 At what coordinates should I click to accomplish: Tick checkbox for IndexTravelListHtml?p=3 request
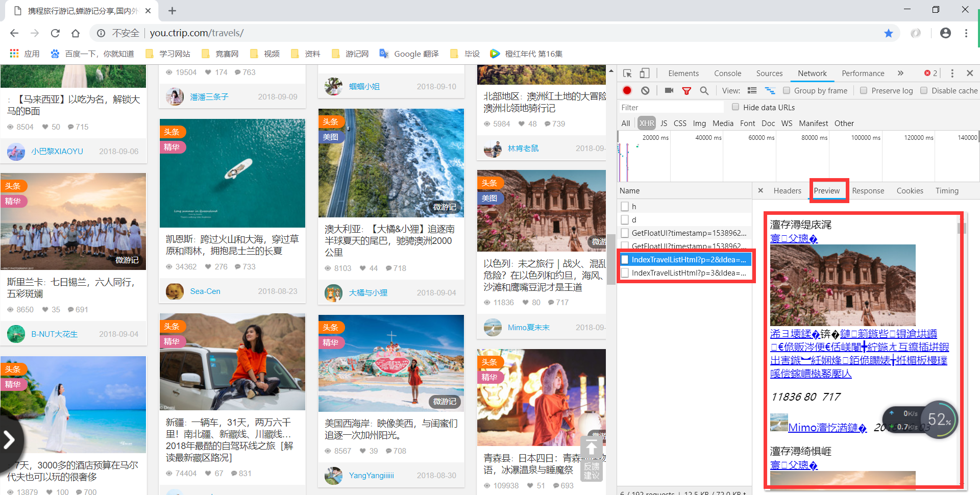tap(625, 273)
